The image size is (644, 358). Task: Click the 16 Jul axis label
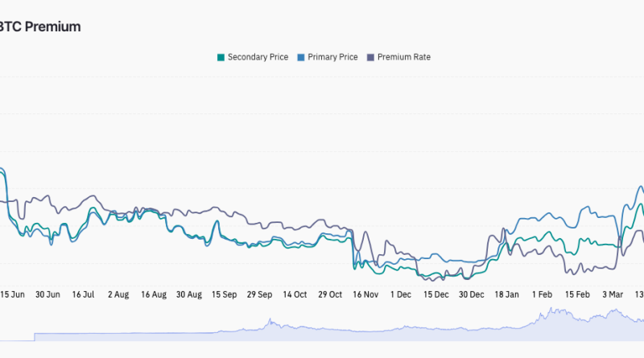click(84, 294)
